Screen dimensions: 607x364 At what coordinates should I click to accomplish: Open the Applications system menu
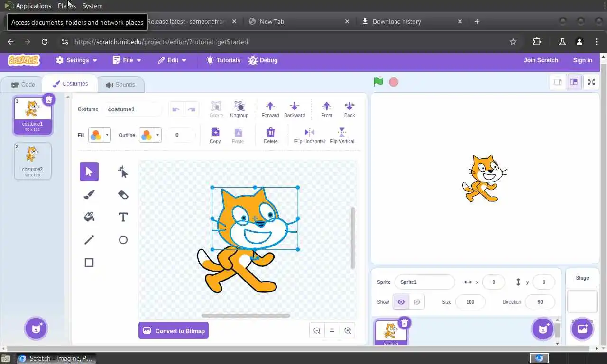point(28,6)
